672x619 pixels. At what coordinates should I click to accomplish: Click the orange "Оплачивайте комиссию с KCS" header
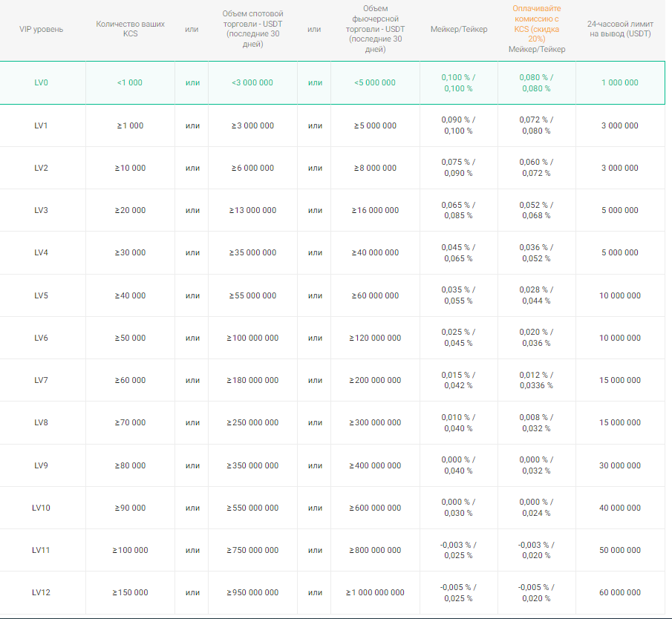tap(536, 23)
